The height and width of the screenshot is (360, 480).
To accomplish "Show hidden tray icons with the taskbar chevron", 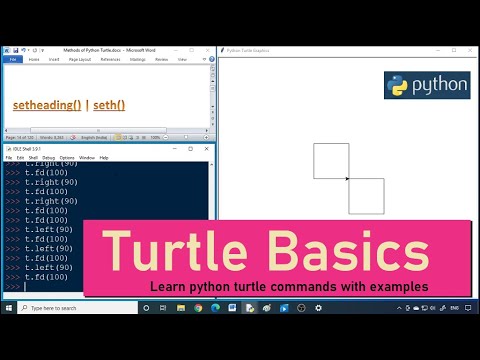I will (399, 308).
